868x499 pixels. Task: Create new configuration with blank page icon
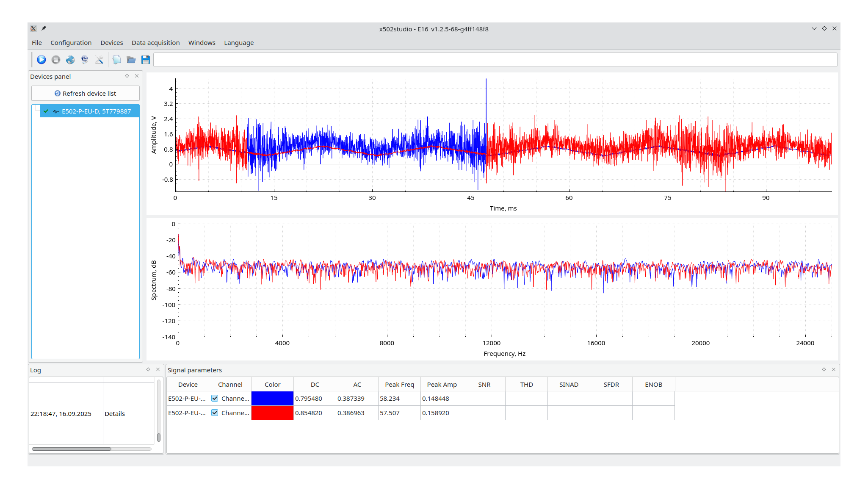tap(116, 60)
